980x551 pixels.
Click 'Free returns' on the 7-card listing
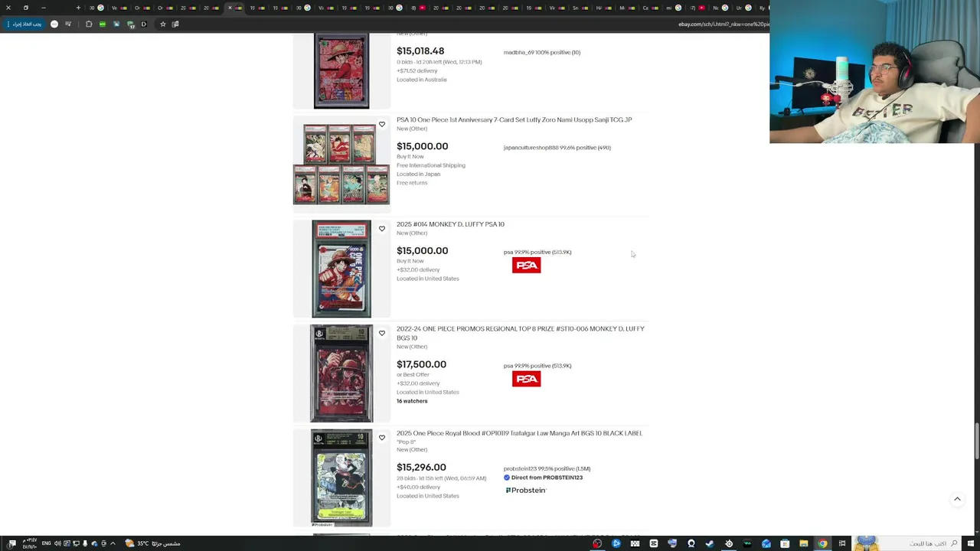[412, 183]
